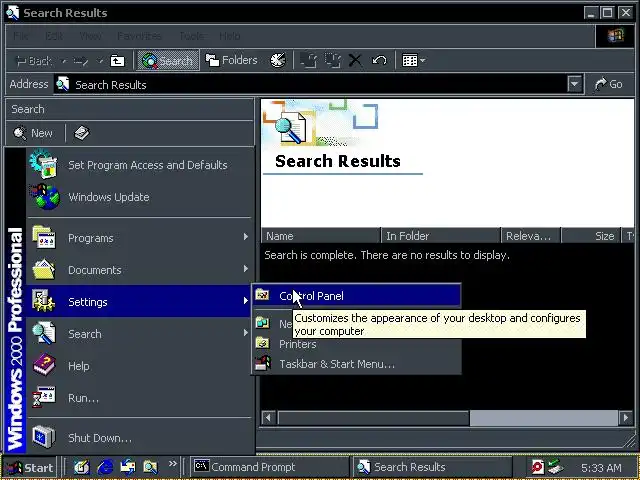Click the red system tray icon

pyautogui.click(x=538, y=467)
